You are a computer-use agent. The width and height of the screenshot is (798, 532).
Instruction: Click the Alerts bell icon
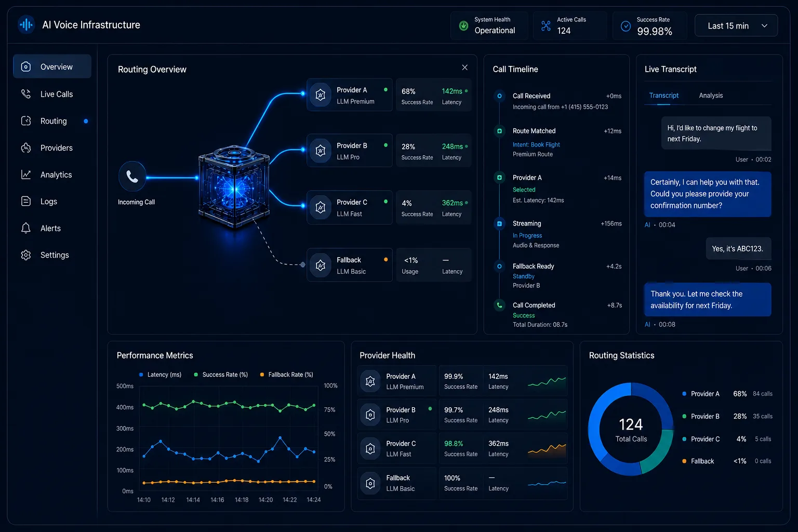26,228
